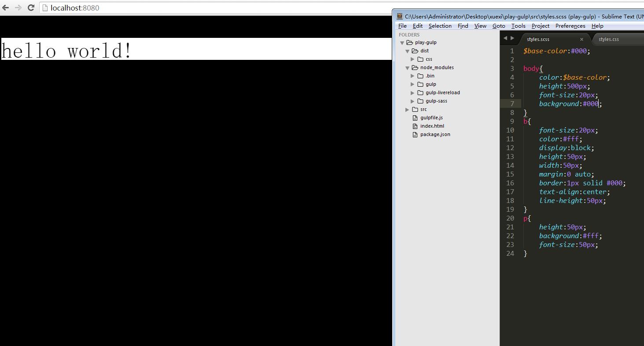Click the gulpfile.js file icon

click(x=415, y=118)
